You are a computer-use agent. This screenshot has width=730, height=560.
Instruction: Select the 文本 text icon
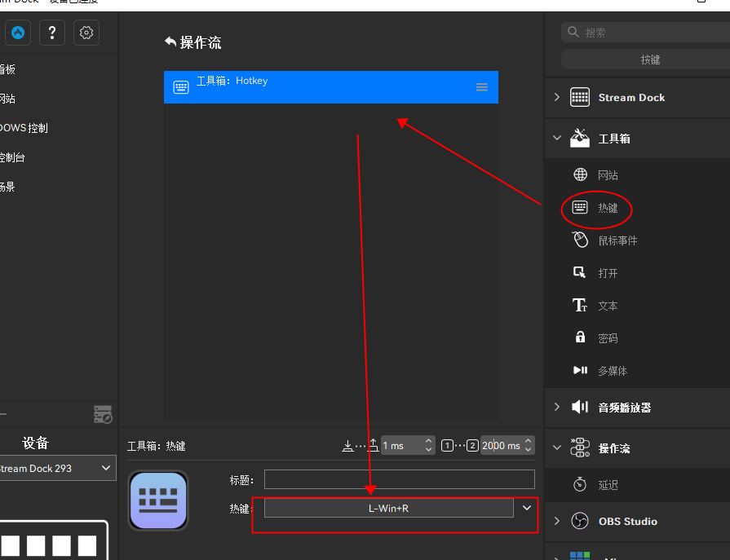[580, 305]
